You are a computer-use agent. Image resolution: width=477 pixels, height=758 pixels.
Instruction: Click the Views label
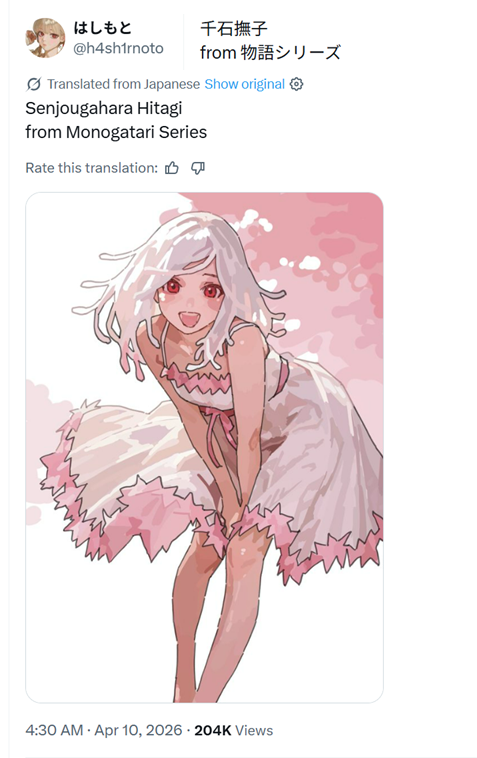(254, 730)
